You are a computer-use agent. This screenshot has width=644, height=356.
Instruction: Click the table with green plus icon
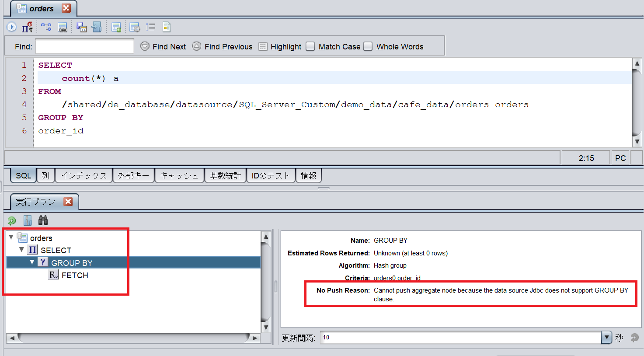(116, 28)
